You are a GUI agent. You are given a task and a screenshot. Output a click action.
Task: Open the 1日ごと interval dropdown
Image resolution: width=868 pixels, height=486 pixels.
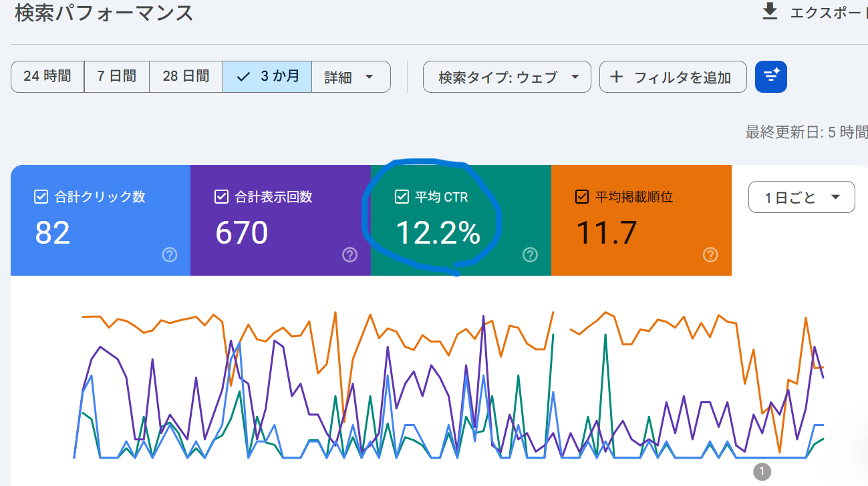(802, 197)
